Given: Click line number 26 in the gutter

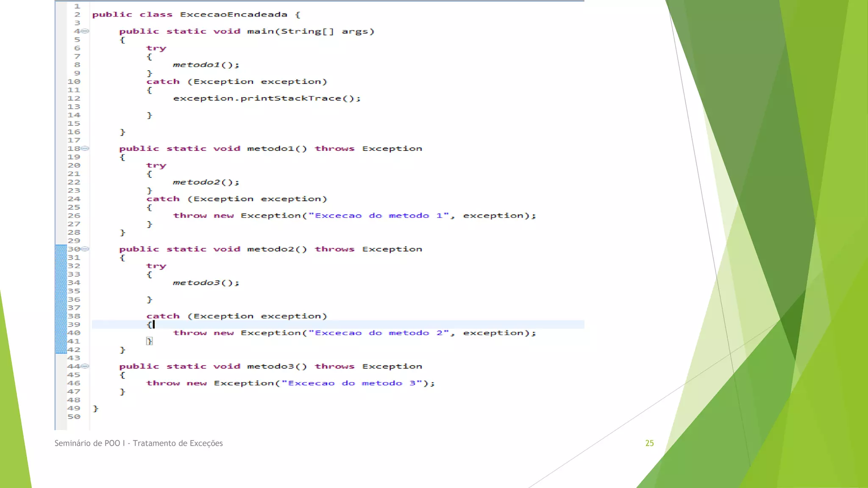Looking at the screenshot, I should [x=74, y=216].
